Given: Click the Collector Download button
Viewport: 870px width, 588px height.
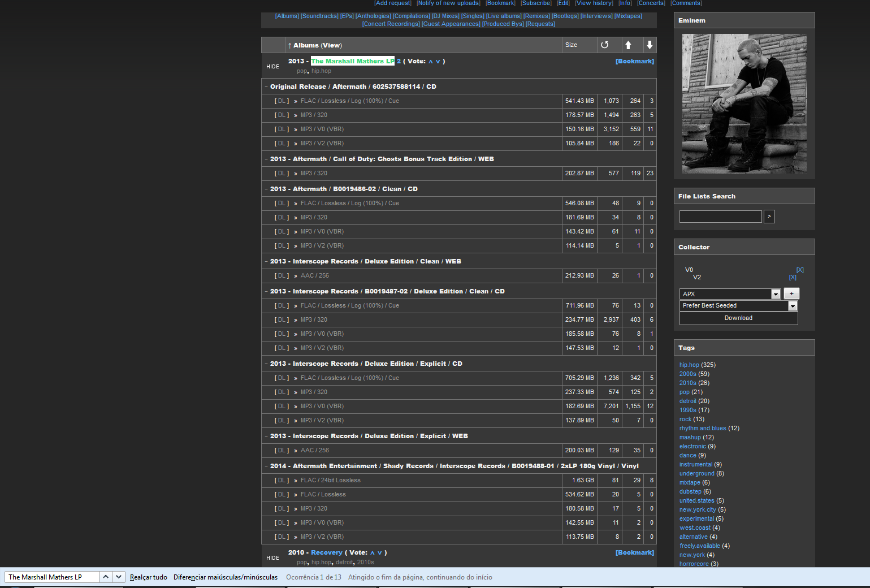Looking at the screenshot, I should click(x=738, y=318).
